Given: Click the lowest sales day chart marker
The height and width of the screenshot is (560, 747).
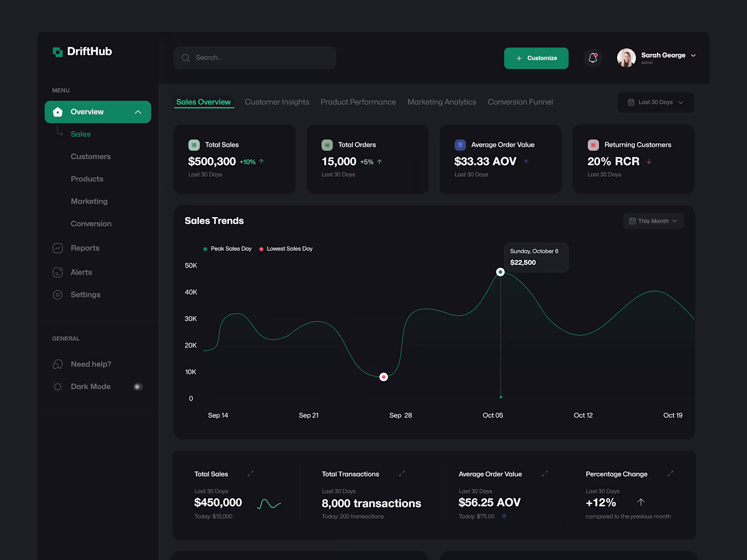Looking at the screenshot, I should [x=383, y=377].
